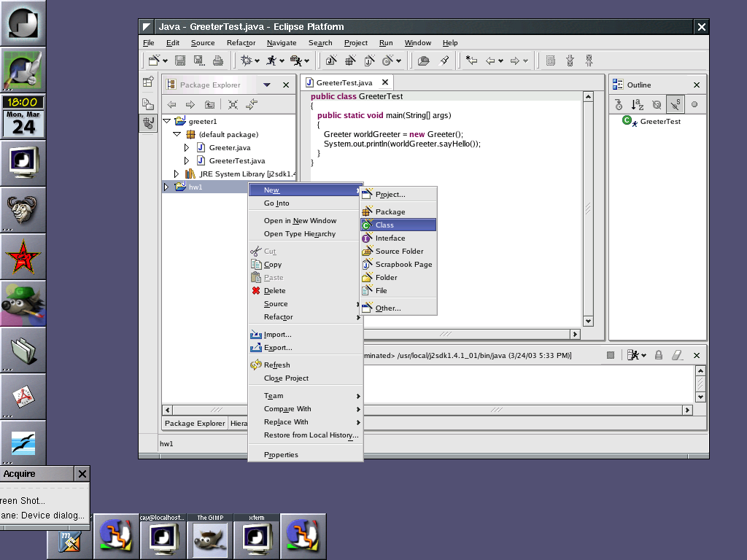Click the Run running-man toolbar icon
747x560 pixels.
point(271,61)
